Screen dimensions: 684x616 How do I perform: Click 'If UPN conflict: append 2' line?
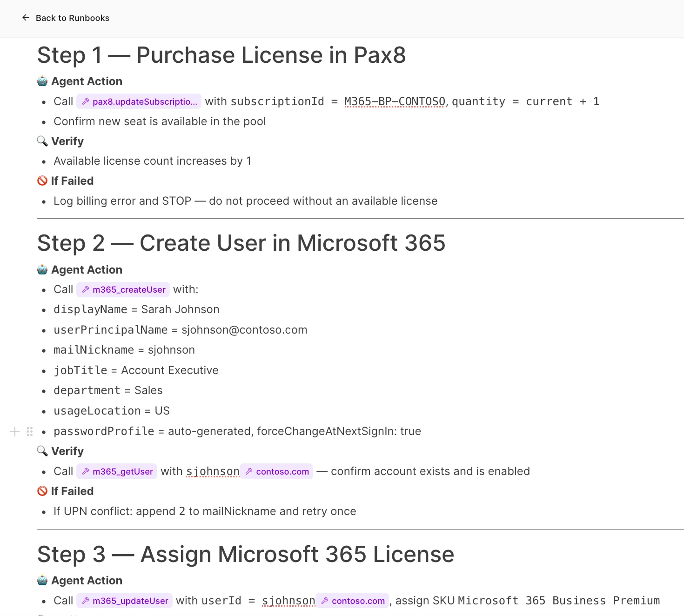pyautogui.click(x=205, y=511)
